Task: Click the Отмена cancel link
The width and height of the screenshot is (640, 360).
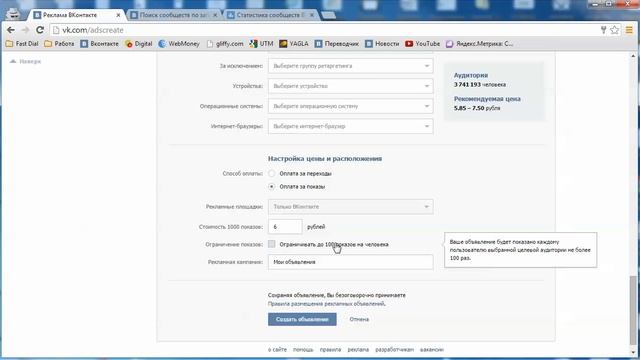Action: coord(359,319)
